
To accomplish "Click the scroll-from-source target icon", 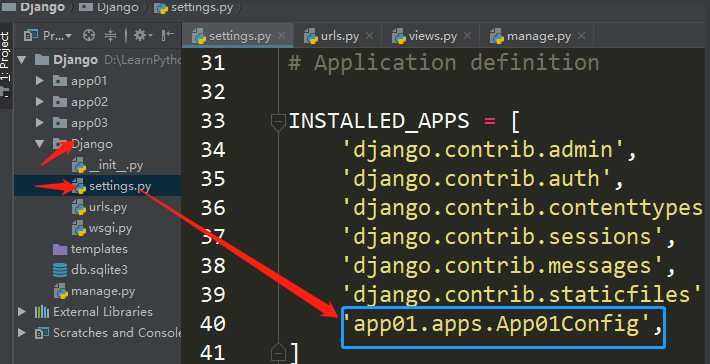I will pos(89,35).
